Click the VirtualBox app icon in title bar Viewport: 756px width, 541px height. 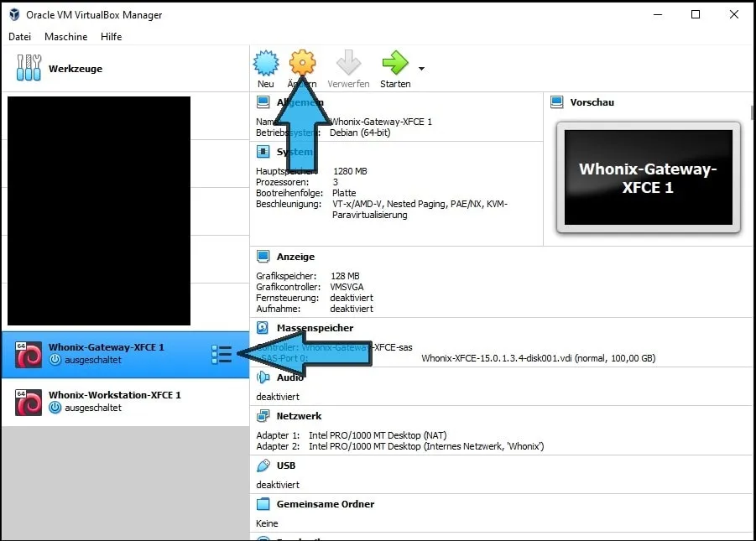pos(14,14)
